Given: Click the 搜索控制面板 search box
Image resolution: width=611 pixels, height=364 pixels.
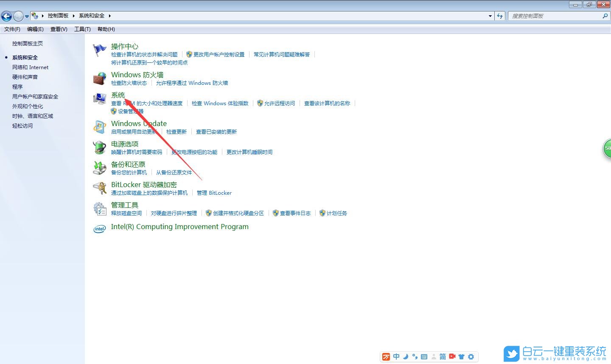Looking at the screenshot, I should tap(556, 16).
